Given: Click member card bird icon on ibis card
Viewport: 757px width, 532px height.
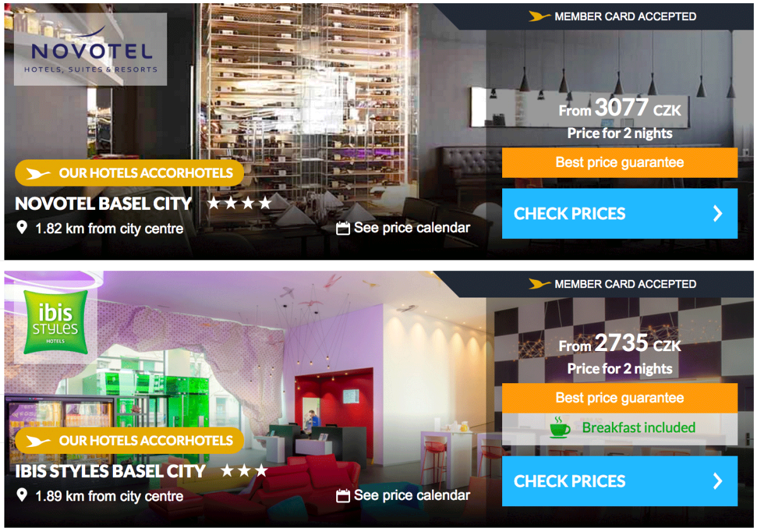Looking at the screenshot, I should [540, 284].
